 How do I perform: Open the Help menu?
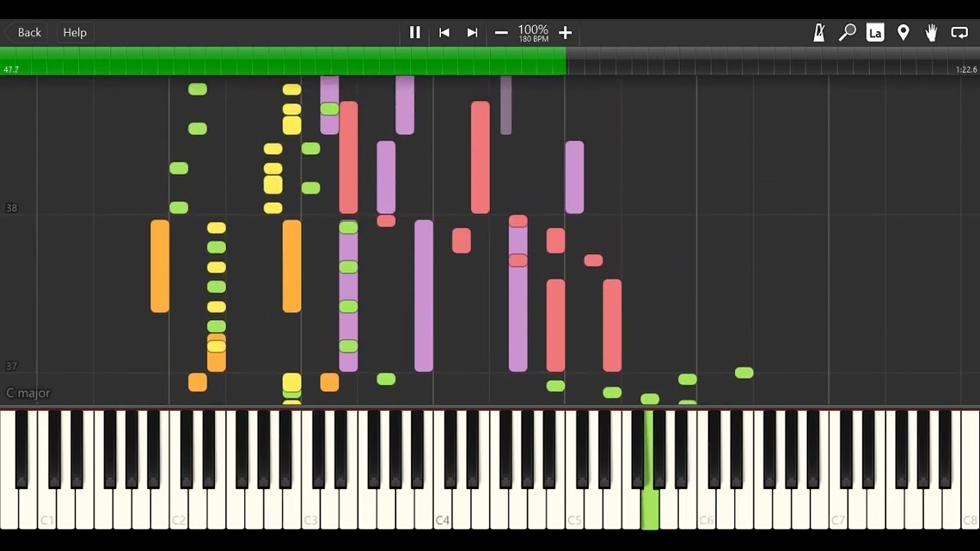coord(75,32)
